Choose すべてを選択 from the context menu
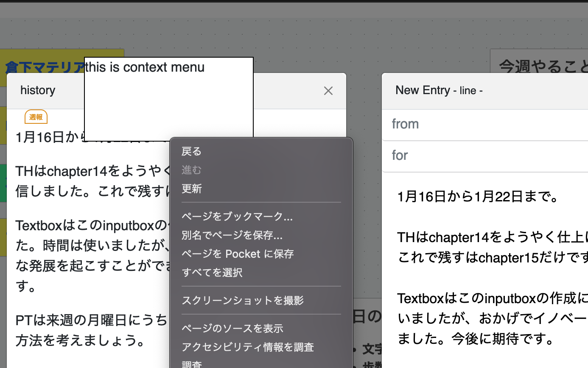588x368 pixels. click(x=261, y=273)
